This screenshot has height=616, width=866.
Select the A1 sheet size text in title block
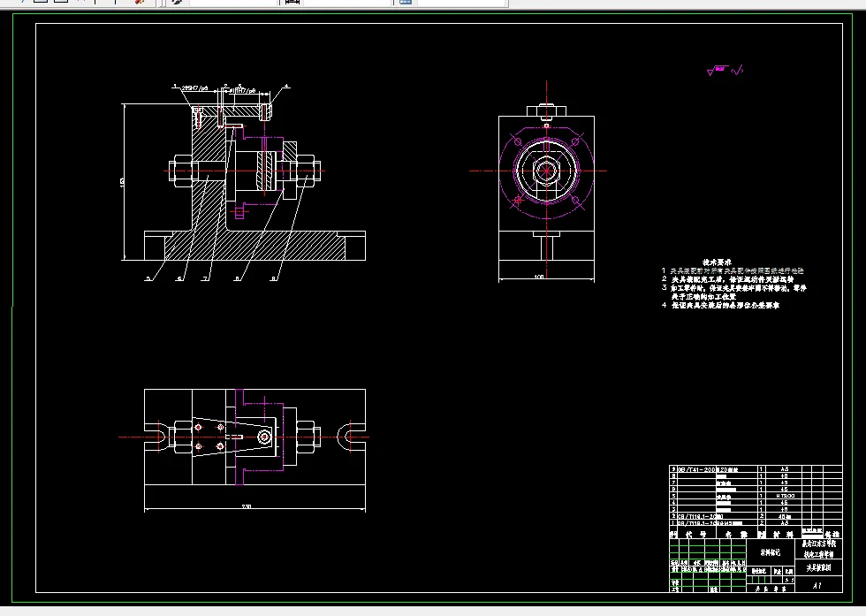pos(817,586)
